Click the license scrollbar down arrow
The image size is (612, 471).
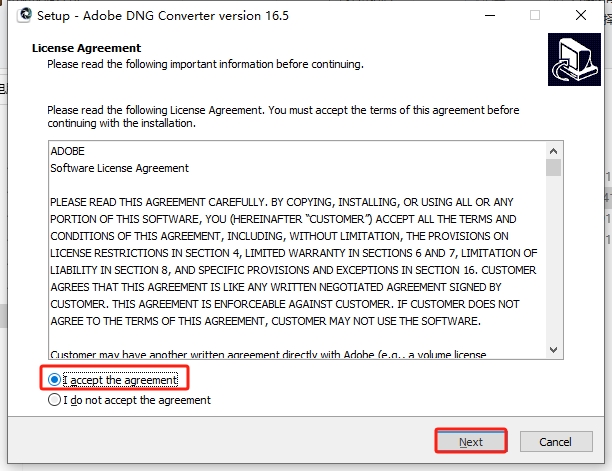click(553, 350)
